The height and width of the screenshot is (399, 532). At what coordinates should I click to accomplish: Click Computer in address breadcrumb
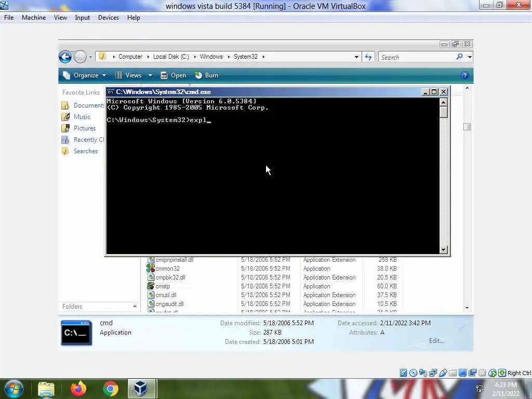[x=130, y=57]
